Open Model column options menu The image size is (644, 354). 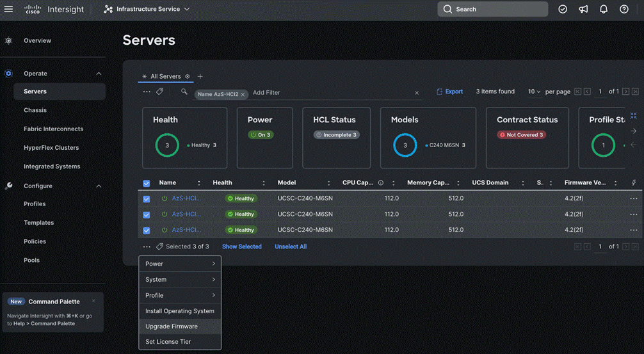pyautogui.click(x=328, y=183)
